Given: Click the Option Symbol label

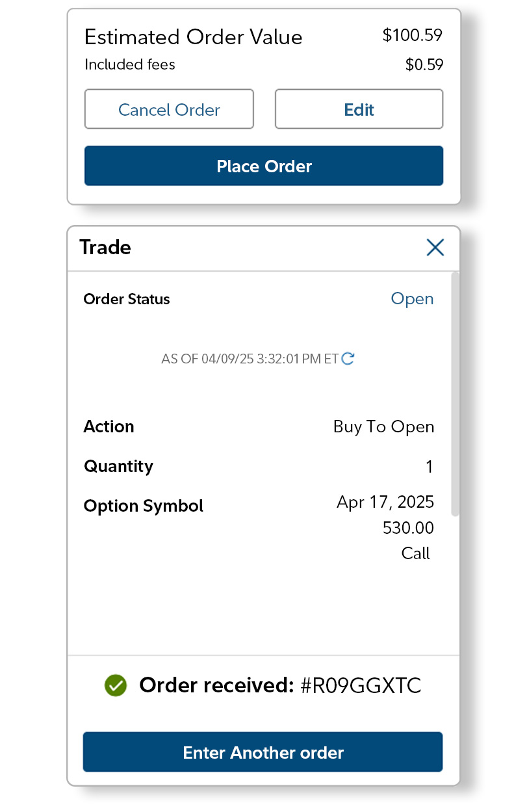Looking at the screenshot, I should click(x=143, y=506).
